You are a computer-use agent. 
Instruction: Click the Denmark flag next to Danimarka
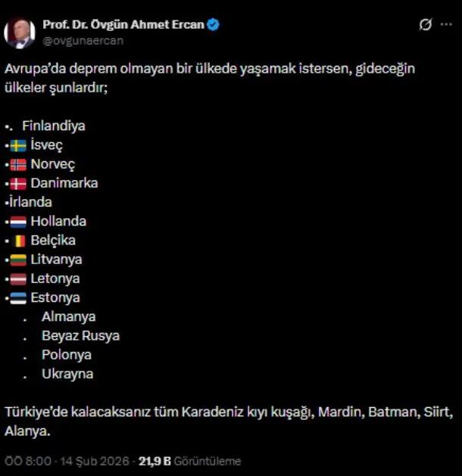(18, 183)
